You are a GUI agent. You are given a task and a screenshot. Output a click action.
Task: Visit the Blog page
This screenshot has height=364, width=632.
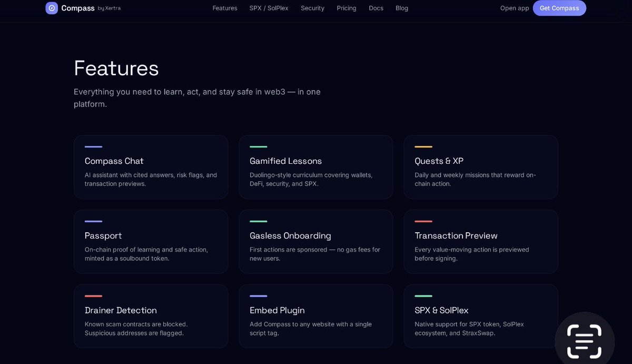[402, 8]
